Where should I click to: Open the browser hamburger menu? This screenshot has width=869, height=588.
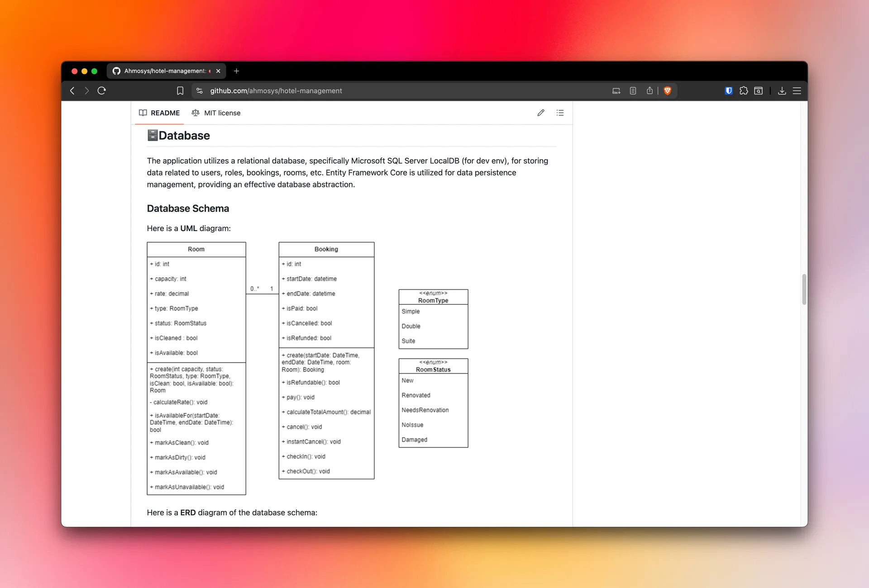coord(797,91)
